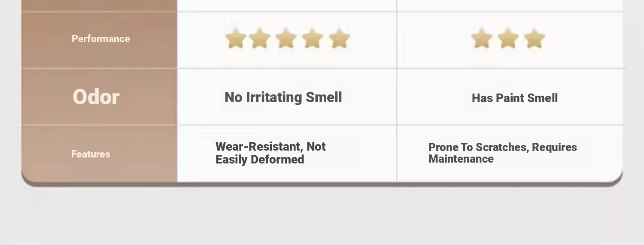Click the words Easily Deformed in the middle column
644x245 pixels.
[260, 160]
